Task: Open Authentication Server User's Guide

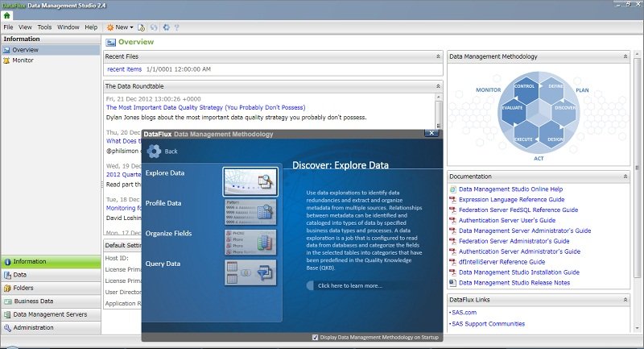Action: 507,220
